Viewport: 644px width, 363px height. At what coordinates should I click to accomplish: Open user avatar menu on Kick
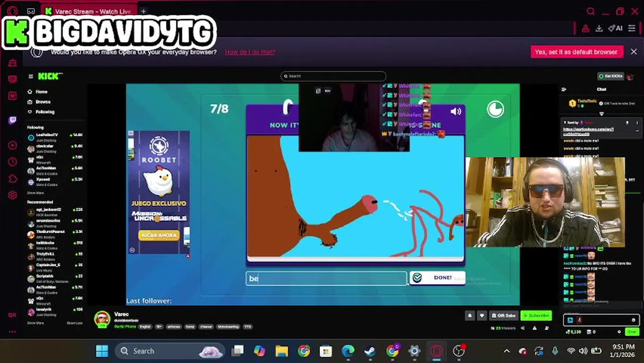(630, 76)
